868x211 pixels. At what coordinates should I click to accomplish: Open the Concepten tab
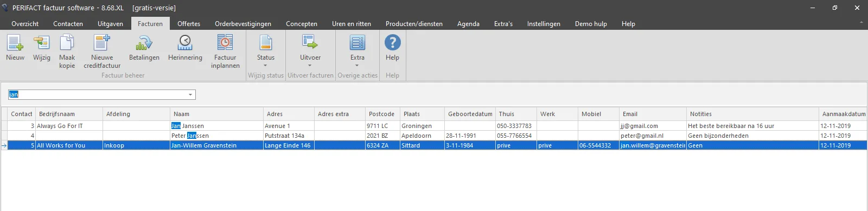302,24
